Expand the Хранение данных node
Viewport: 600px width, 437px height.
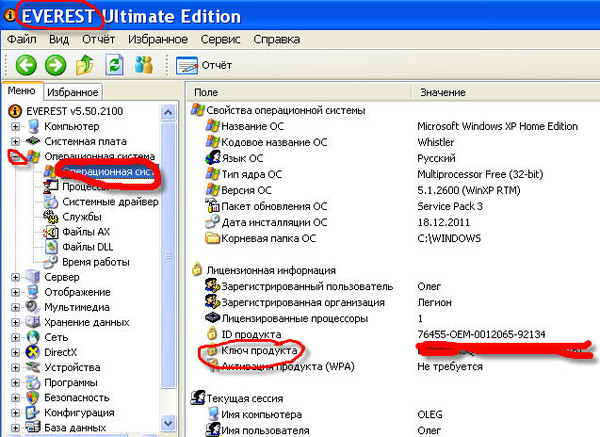15,322
